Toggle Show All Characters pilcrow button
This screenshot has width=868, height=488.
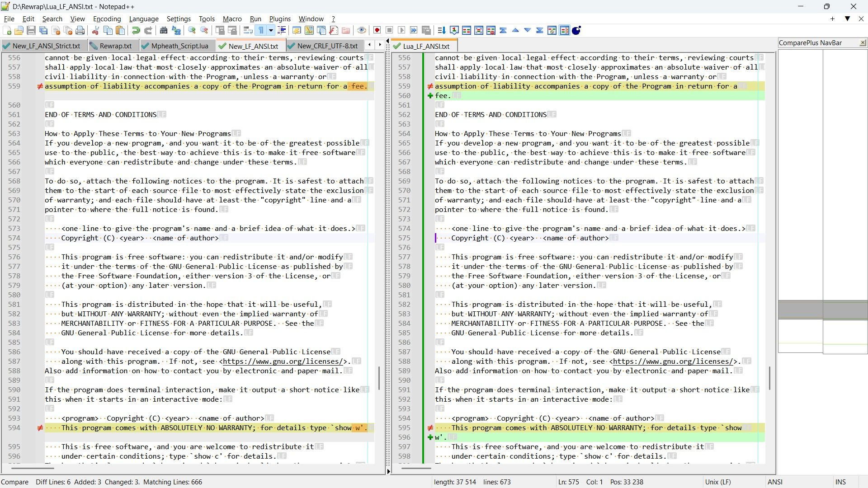click(x=261, y=30)
